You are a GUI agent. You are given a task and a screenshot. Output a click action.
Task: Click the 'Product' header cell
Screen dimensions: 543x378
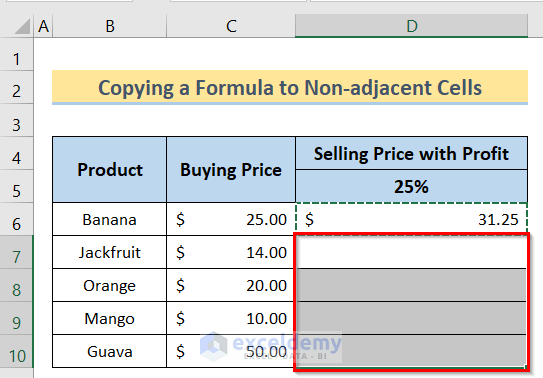tap(109, 169)
